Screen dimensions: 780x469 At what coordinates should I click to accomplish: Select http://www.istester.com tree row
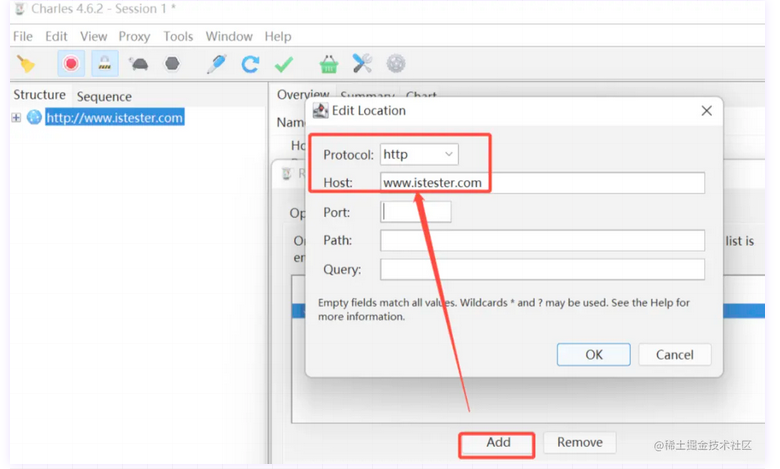pos(115,117)
